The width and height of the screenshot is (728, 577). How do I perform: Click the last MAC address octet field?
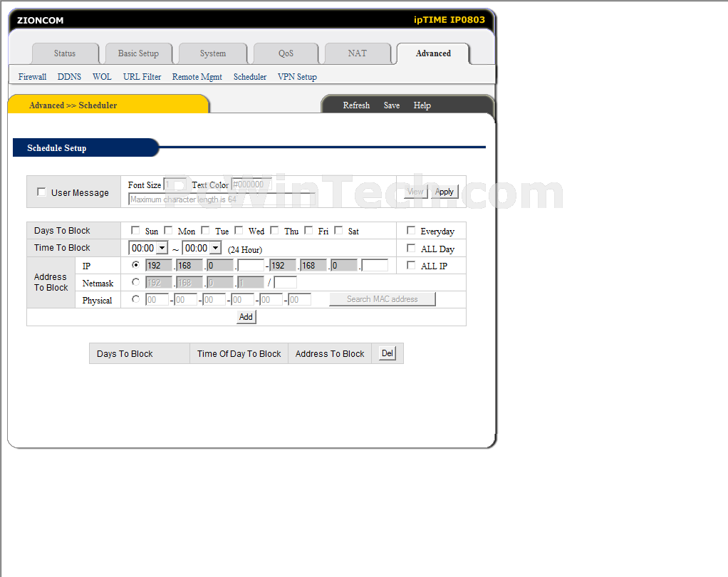[x=299, y=299]
